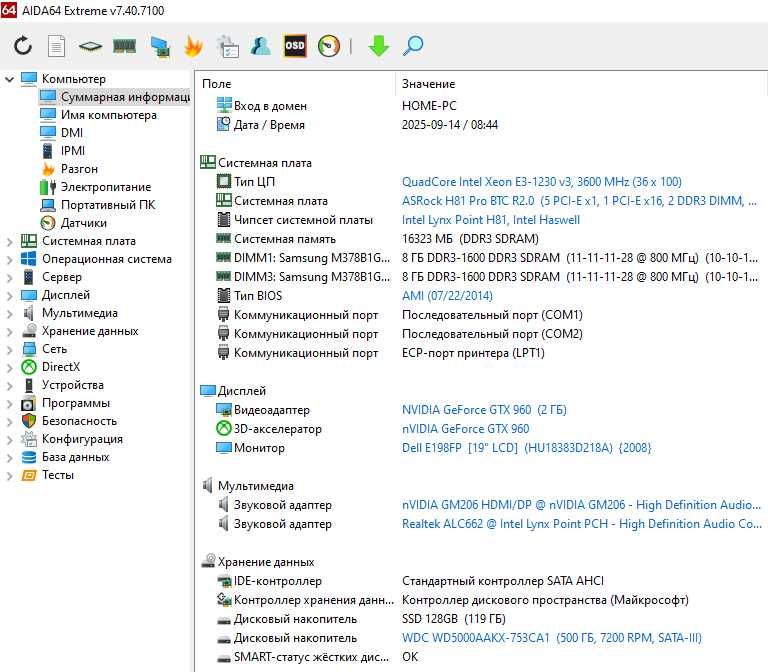Viewport: 768px width, 672px height.
Task: Select the Контроллер хранения данных row
Action: 480,600
